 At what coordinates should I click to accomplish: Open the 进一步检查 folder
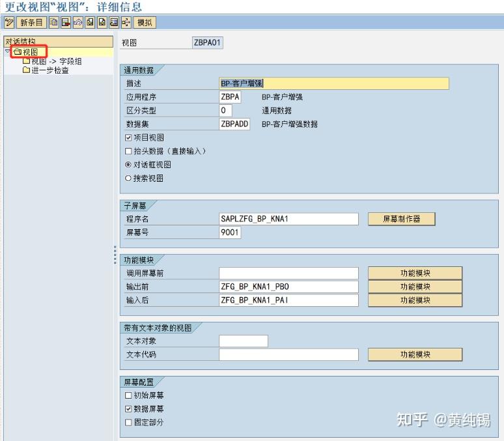click(46, 70)
